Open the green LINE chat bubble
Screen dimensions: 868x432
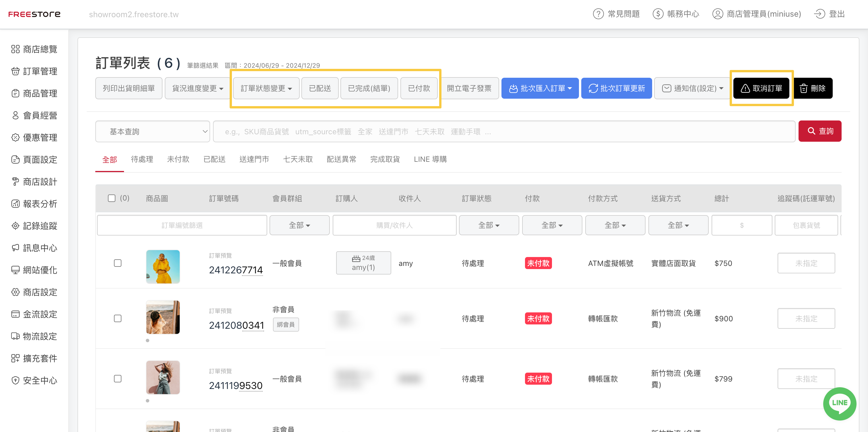coord(839,403)
